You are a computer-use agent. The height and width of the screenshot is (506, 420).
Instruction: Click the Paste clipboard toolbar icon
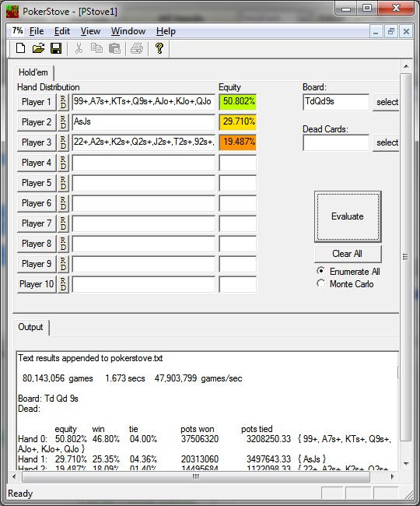(114, 48)
